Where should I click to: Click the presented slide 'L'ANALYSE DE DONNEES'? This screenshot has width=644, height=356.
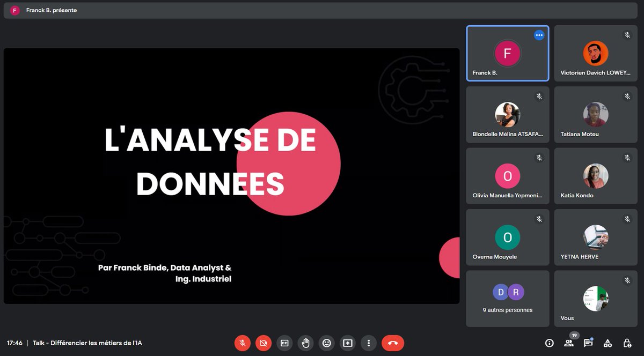[232, 176]
